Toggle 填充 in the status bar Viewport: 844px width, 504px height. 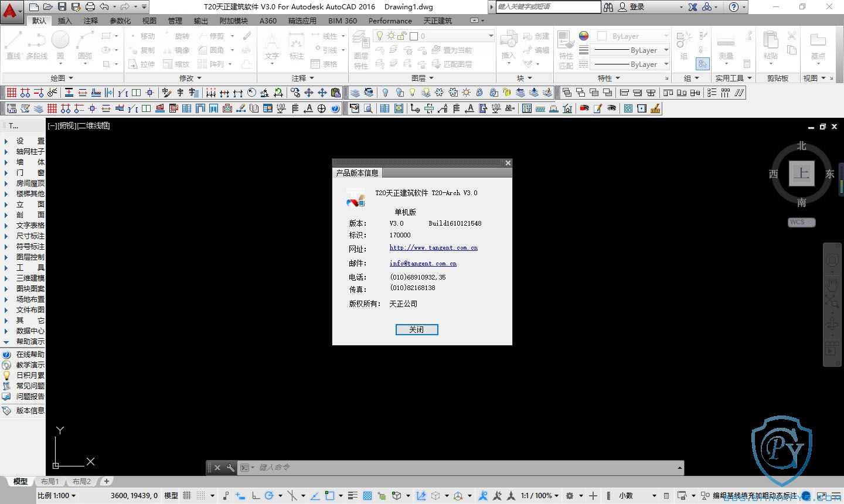748,496
